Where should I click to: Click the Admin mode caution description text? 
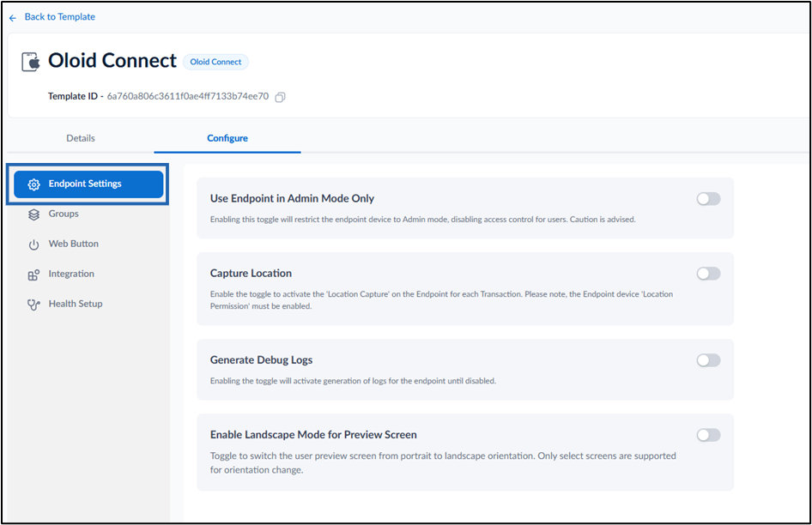(x=422, y=219)
